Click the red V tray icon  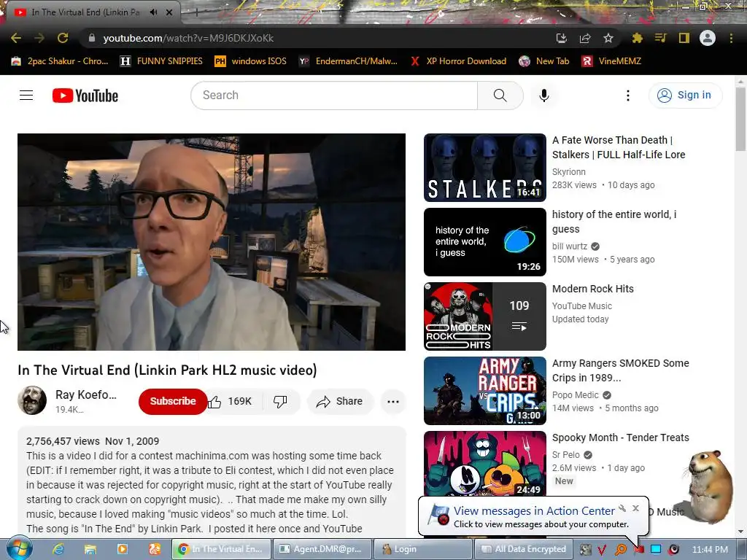coord(602,550)
